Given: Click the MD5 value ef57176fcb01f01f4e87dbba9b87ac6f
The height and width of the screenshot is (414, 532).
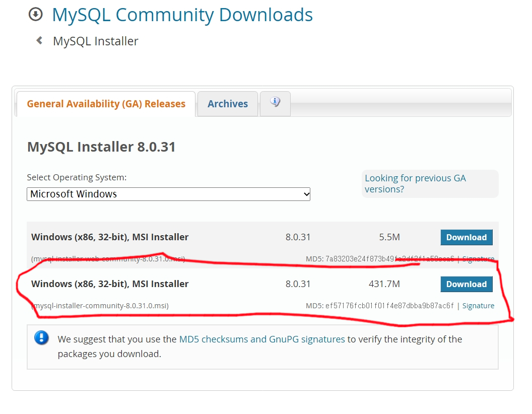Looking at the screenshot, I should coord(389,306).
